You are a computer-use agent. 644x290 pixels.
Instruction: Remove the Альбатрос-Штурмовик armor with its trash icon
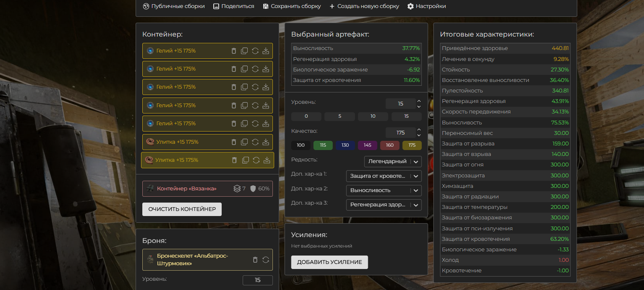(x=255, y=260)
